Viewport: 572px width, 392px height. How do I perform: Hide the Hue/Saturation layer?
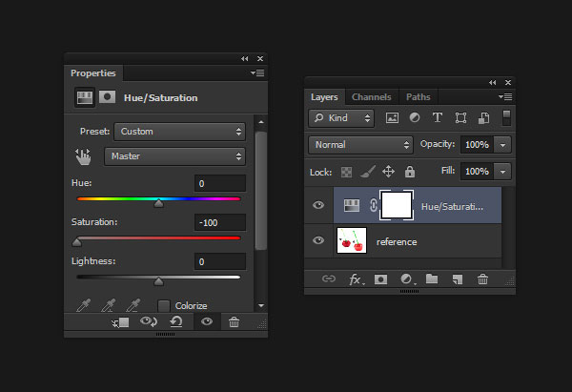318,205
